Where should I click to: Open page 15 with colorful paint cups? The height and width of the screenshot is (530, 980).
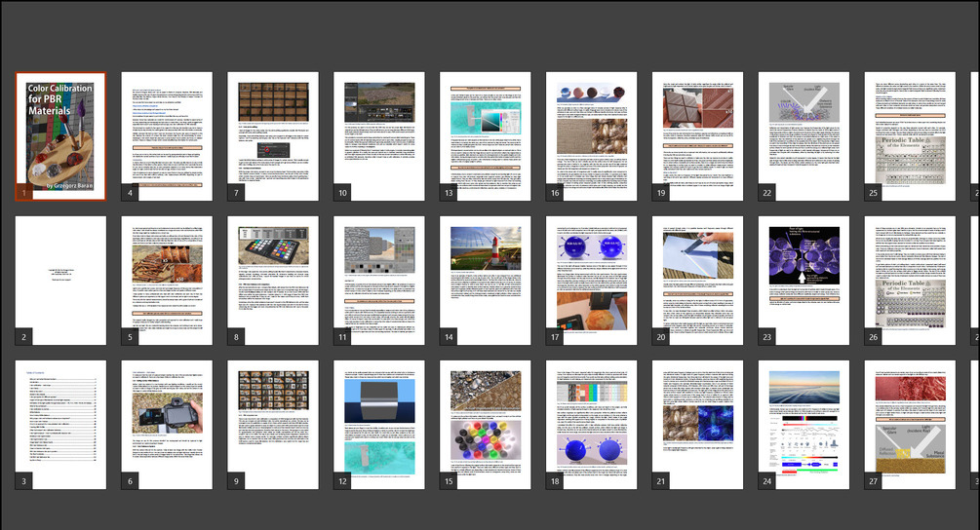(x=486, y=425)
